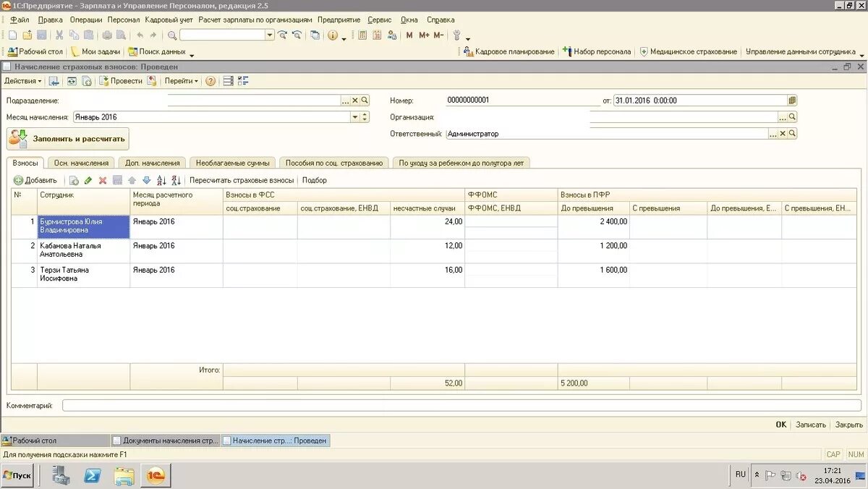This screenshot has height=489, width=868.
Task: Click the M+ memory button
Action: [x=424, y=35]
